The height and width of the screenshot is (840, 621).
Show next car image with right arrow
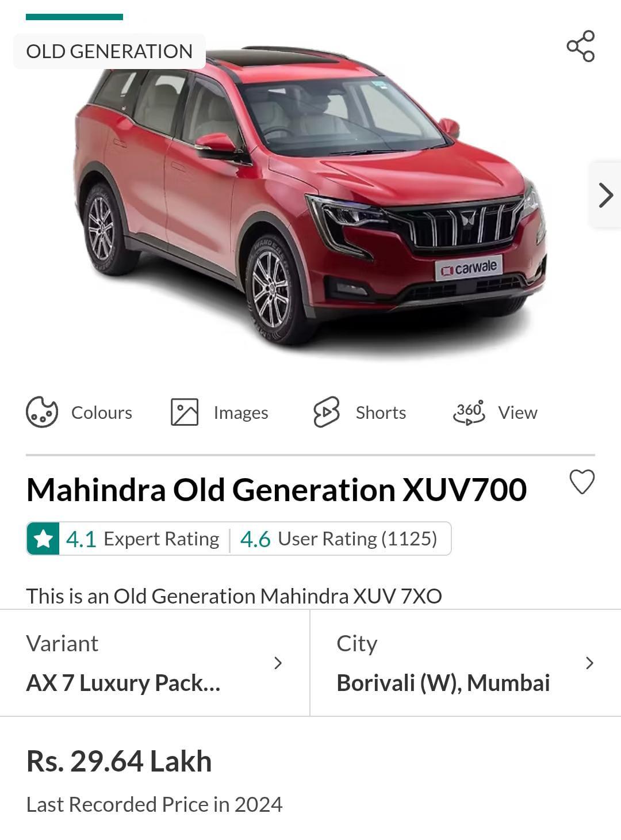[x=605, y=195]
